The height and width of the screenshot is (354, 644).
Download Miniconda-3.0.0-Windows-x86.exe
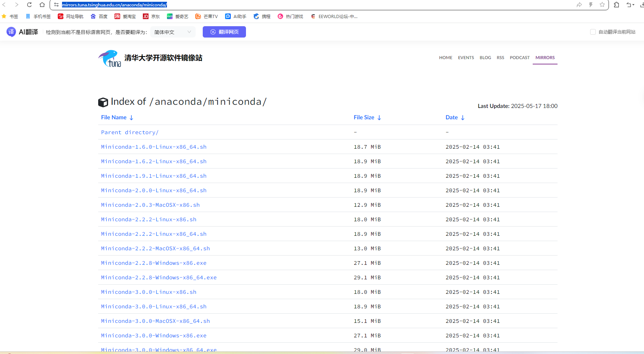(154, 336)
